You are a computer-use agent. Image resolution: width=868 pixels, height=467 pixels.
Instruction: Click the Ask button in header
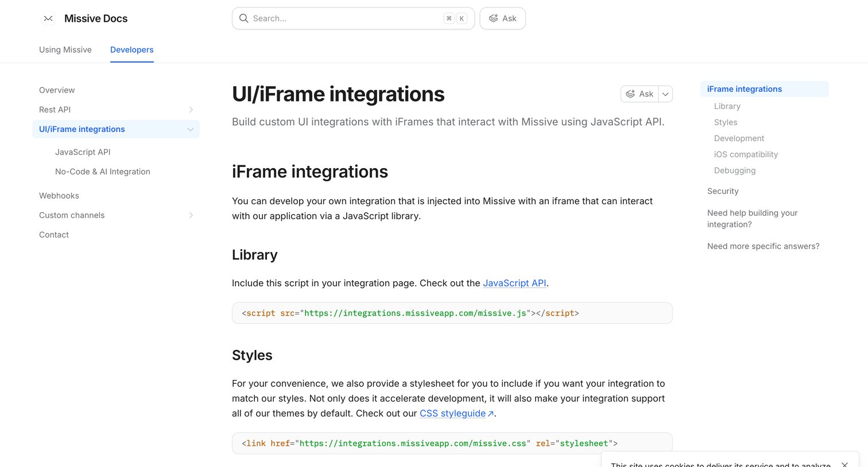[502, 18]
